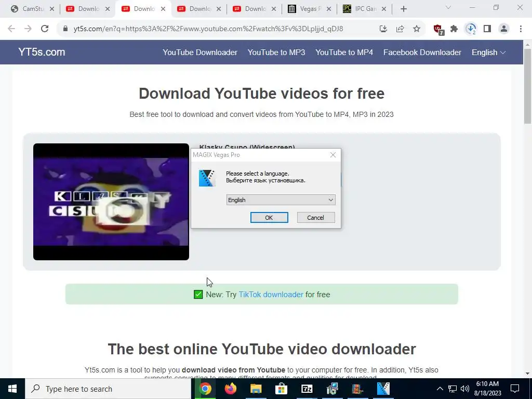Cancel the MAGIX Vegas Pro language dialog
532x399 pixels.
315,218
